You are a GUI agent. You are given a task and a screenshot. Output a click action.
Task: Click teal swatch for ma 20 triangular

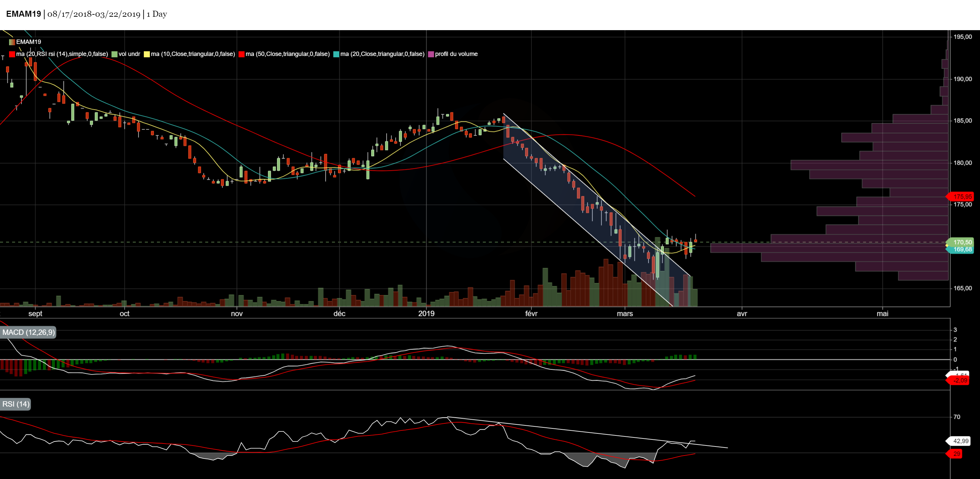336,54
